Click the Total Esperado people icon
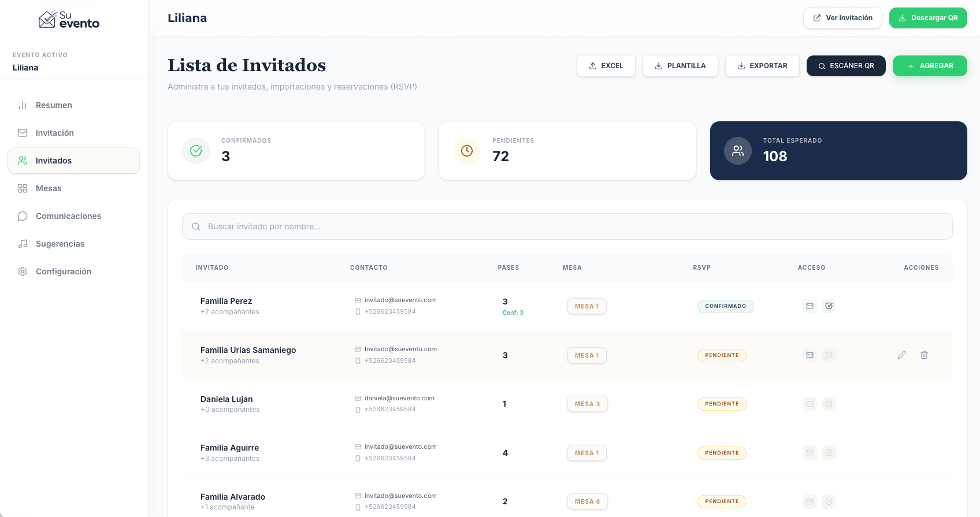 click(738, 151)
